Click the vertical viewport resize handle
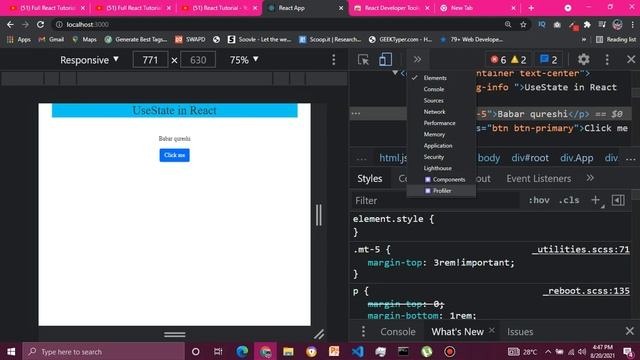 coord(318,215)
